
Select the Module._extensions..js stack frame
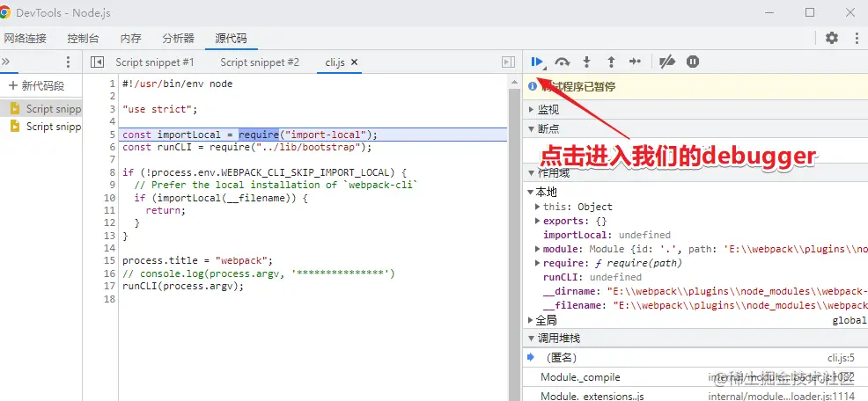coord(695,395)
